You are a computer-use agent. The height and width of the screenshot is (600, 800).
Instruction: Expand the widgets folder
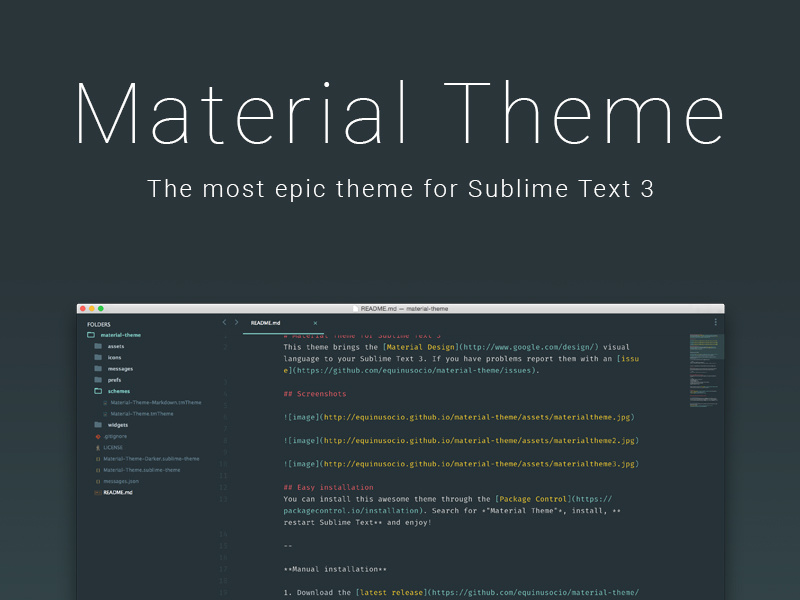pyautogui.click(x=111, y=425)
